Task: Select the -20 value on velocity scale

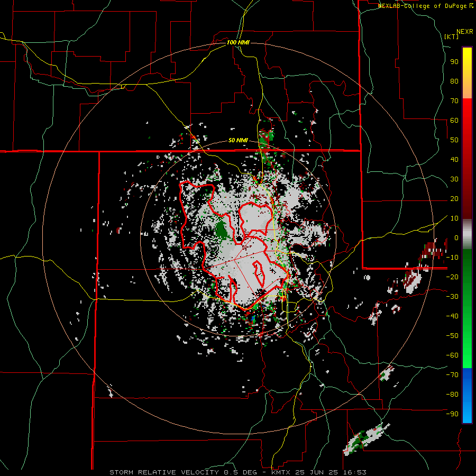Action: coord(452,277)
